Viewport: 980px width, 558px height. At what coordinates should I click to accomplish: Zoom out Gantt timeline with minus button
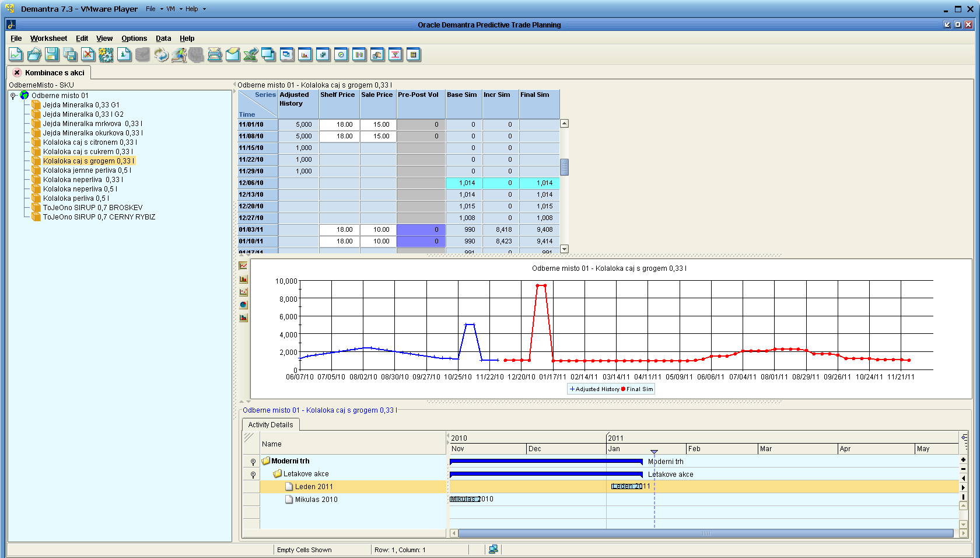pos(963,469)
